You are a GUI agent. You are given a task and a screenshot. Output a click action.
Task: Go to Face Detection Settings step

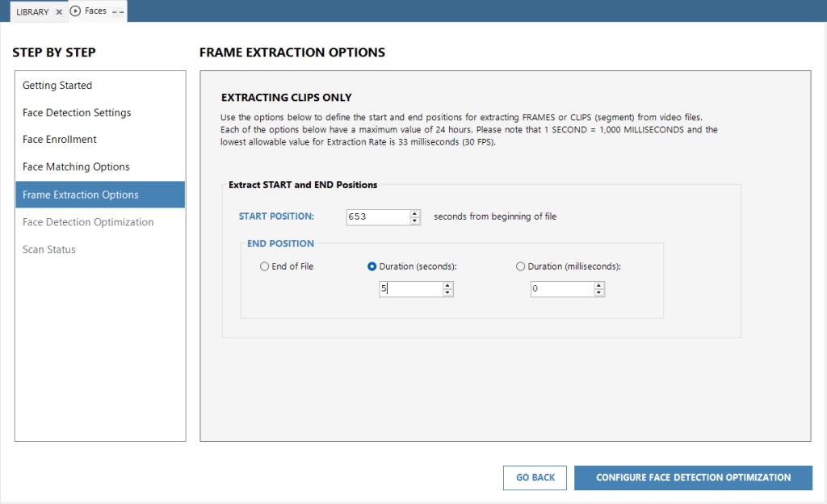click(77, 113)
